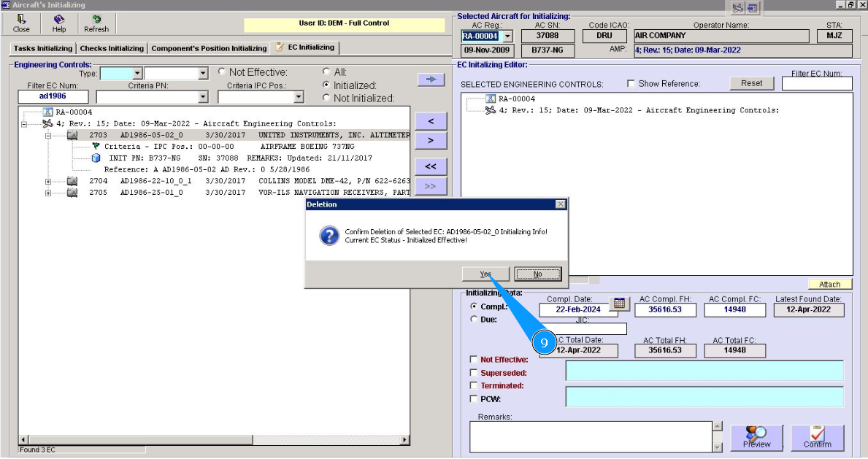Click No in the Deletion dialog
This screenshot has width=868, height=459.
coord(537,274)
